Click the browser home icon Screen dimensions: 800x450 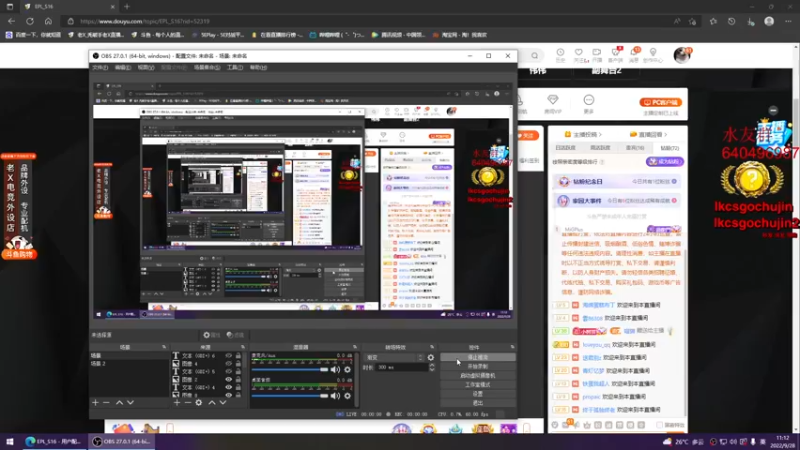tap(48, 21)
